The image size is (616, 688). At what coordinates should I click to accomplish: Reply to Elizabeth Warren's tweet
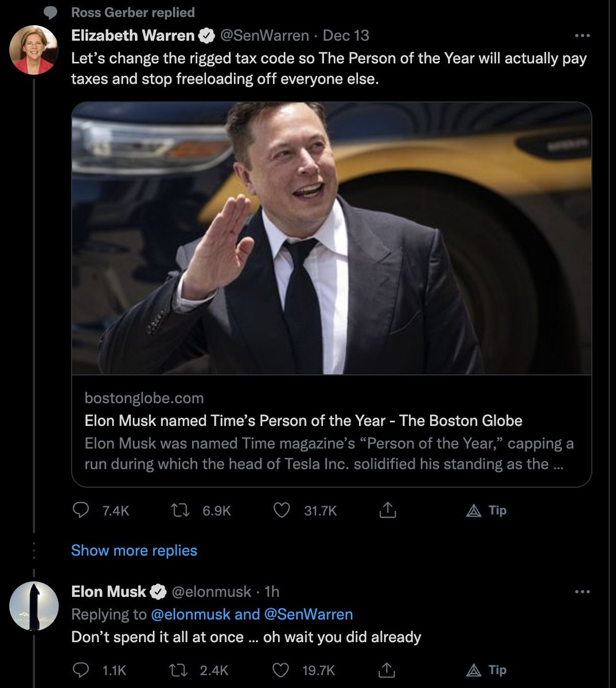click(x=81, y=510)
